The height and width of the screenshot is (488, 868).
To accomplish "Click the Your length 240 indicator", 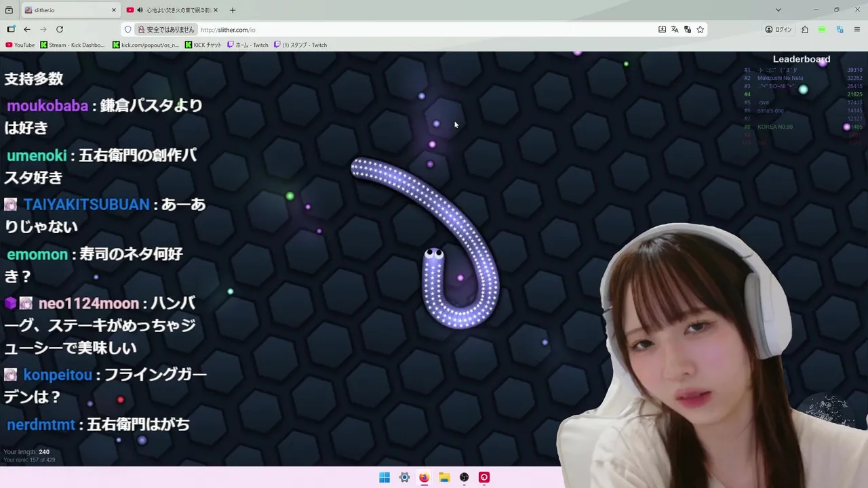I will (26, 452).
